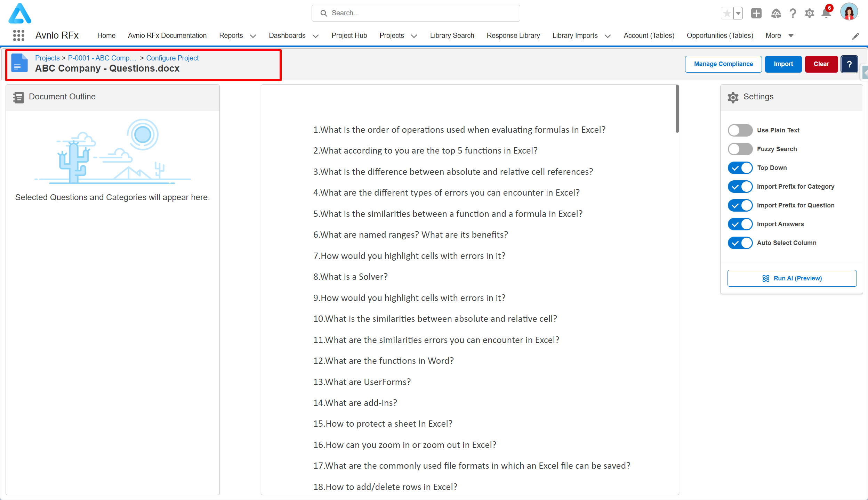The width and height of the screenshot is (868, 500).
Task: Click the blue document file icon
Action: pyautogui.click(x=19, y=63)
